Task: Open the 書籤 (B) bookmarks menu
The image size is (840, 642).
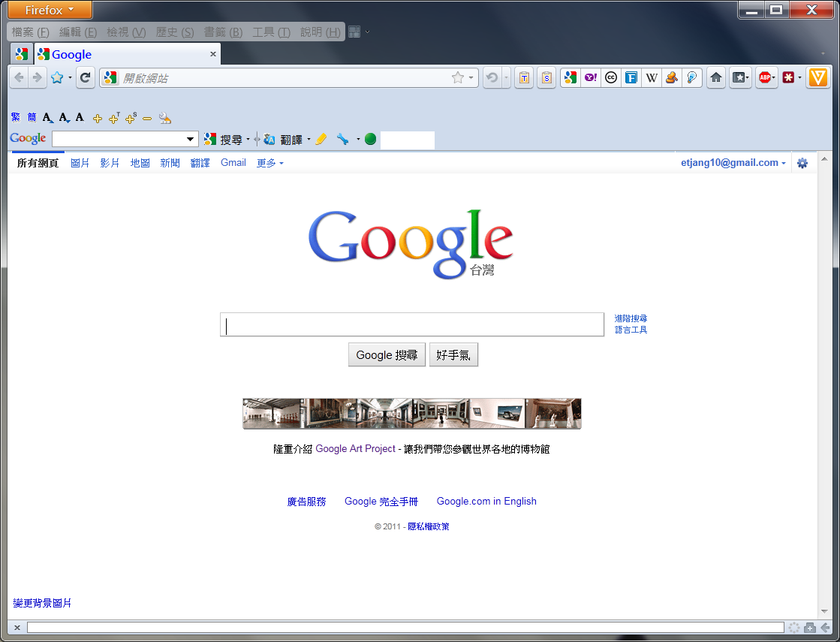Action: coord(223,32)
